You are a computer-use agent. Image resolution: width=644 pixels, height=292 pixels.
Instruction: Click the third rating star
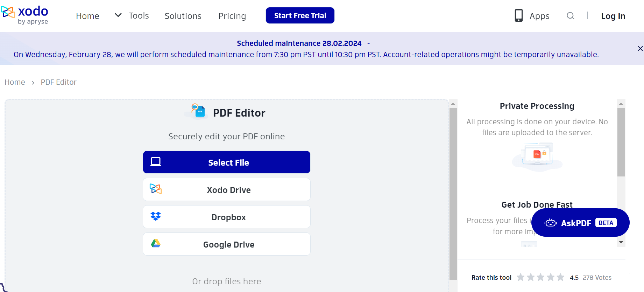(540, 277)
